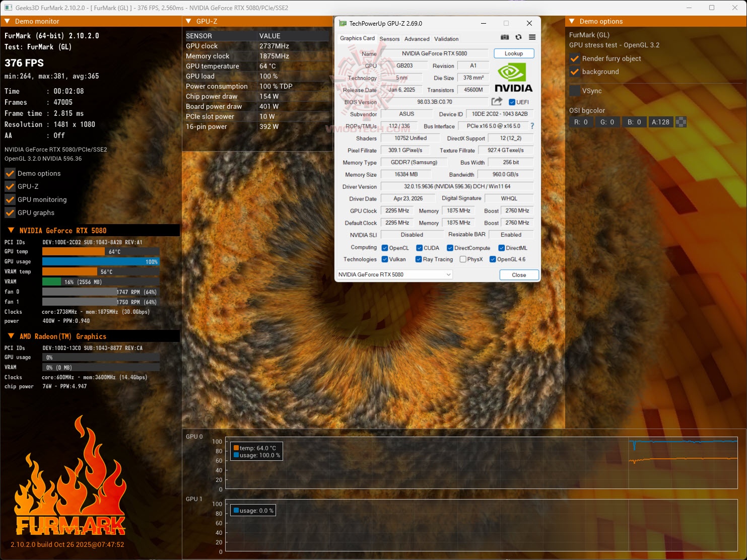747x560 pixels.
Task: Minimize the FurMark window
Action: (x=689, y=8)
